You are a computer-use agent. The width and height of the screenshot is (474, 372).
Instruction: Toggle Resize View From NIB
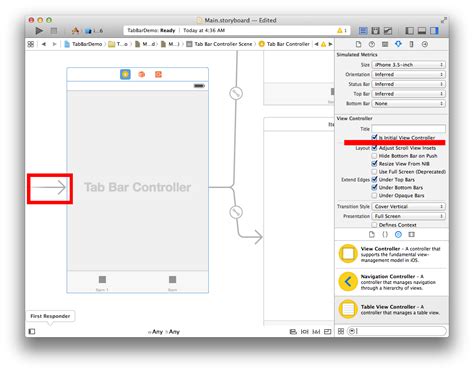374,164
